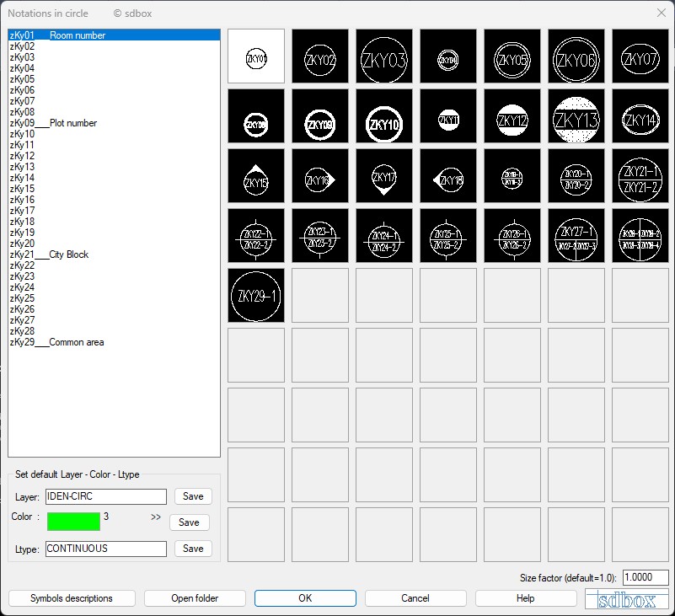This screenshot has height=616, width=675.
Task: Select list entry zKy13
Action: (x=114, y=167)
